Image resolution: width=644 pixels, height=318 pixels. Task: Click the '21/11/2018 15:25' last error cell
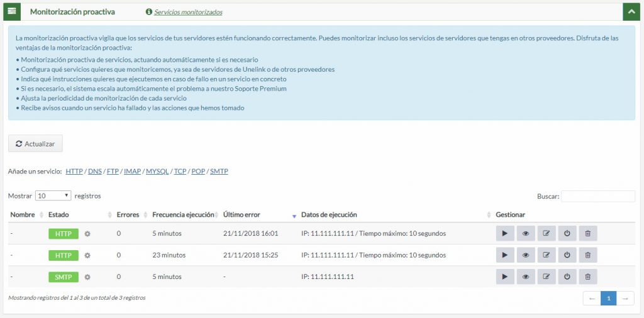pos(250,255)
